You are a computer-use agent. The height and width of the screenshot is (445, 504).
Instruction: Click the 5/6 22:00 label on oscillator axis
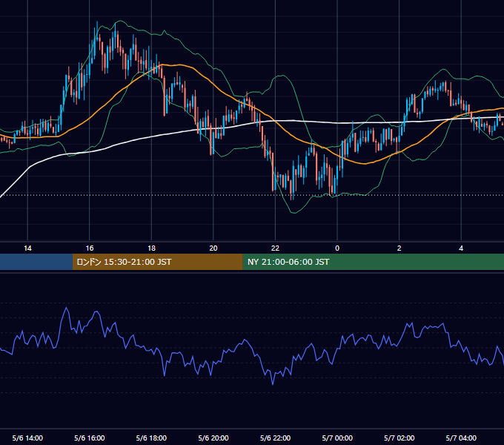[275, 438]
